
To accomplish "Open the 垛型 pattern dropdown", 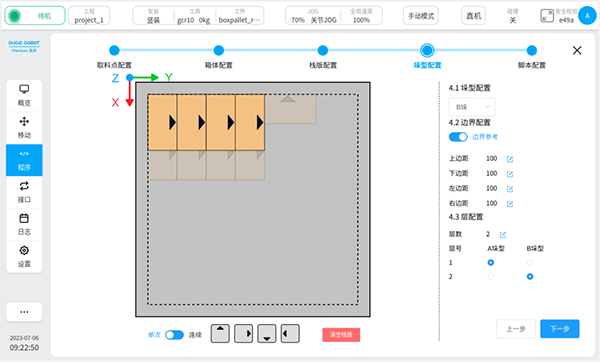I will [472, 107].
